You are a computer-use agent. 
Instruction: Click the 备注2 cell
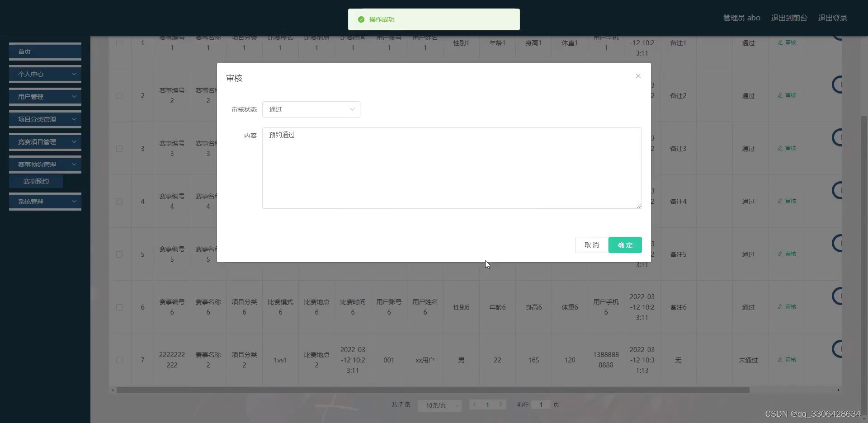tap(678, 96)
